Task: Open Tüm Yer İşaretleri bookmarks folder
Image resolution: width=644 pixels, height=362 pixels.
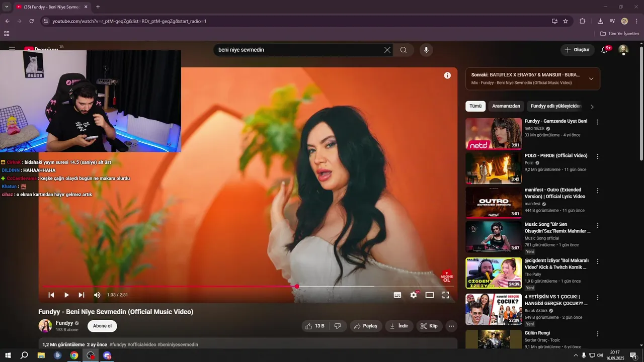Action: point(619,34)
